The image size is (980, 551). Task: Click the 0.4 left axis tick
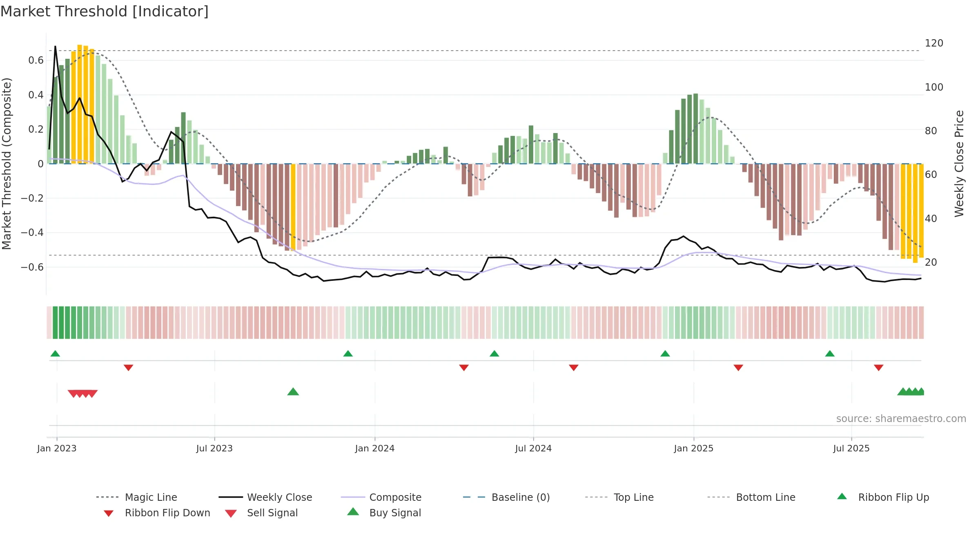[36, 95]
